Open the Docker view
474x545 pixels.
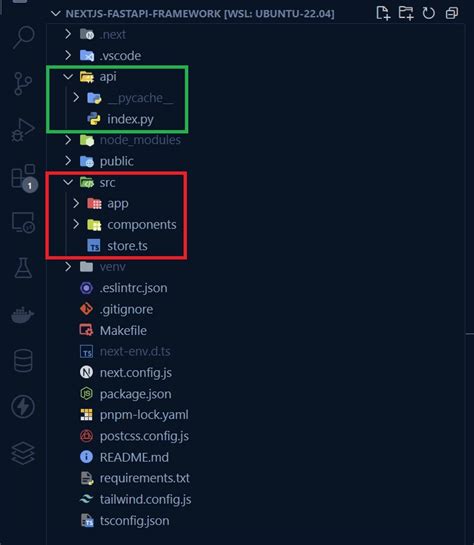pos(22,315)
